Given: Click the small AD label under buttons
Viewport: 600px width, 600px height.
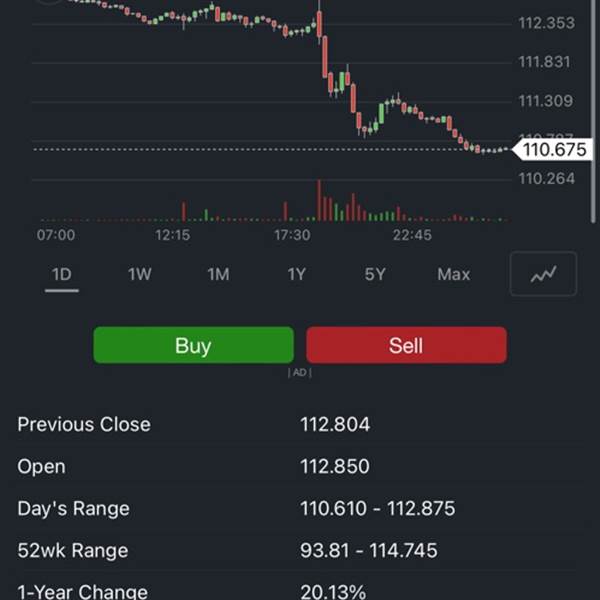Looking at the screenshot, I should (x=300, y=372).
